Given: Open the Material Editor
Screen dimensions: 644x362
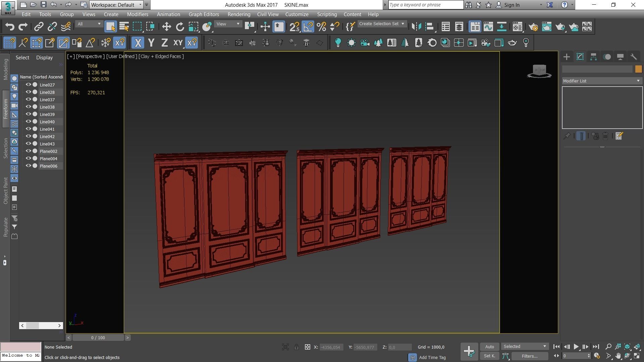Looking at the screenshot, I should pyautogui.click(x=518, y=27).
